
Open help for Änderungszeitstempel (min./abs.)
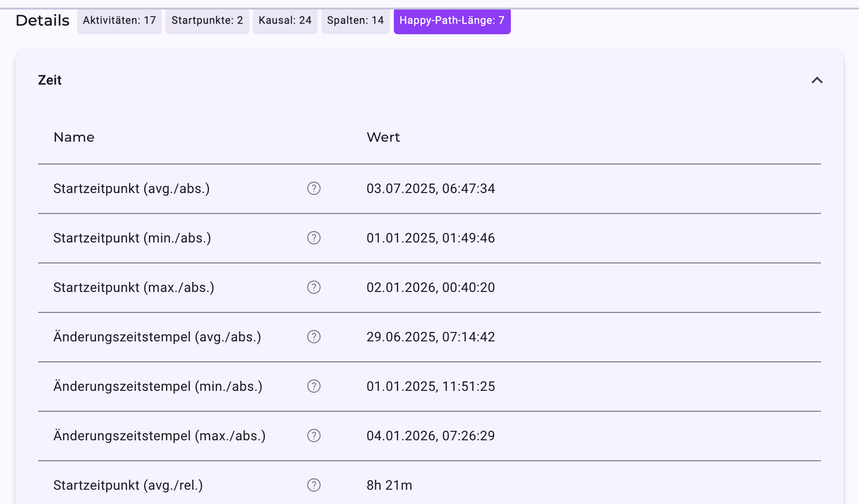[314, 387]
